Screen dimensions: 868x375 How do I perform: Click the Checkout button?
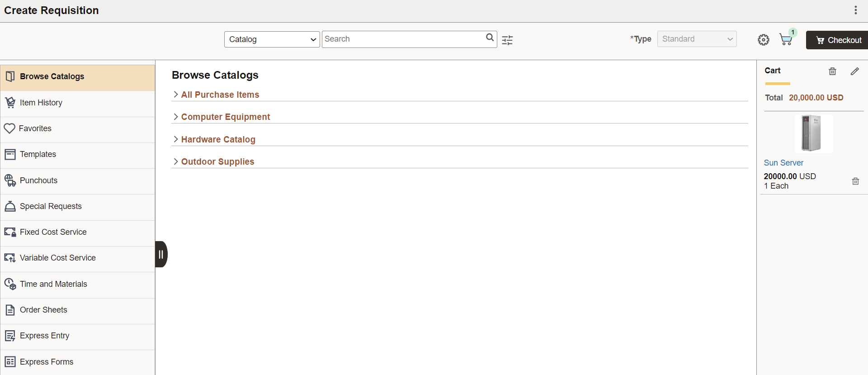(837, 40)
